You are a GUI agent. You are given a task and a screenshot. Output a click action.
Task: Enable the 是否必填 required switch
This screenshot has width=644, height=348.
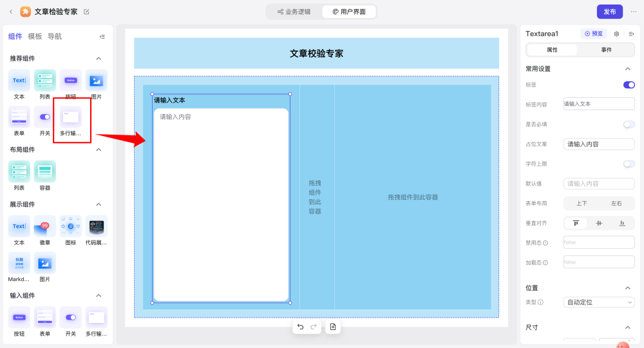point(629,124)
